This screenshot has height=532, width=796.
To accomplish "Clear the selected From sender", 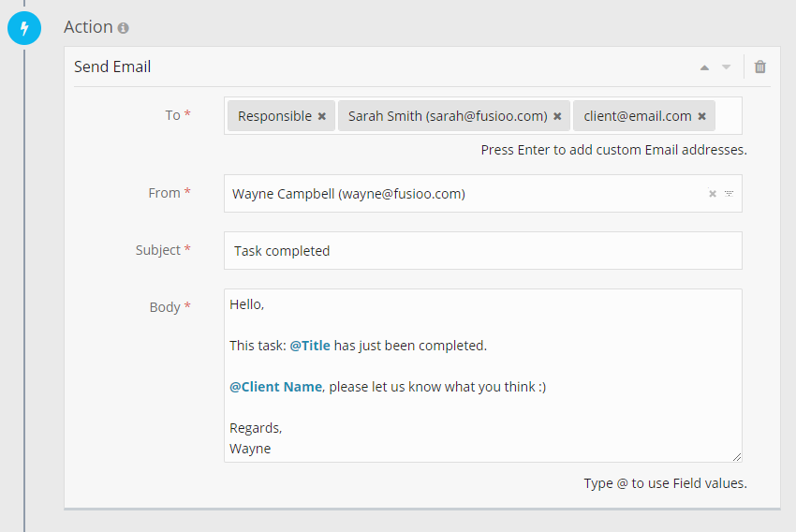I will (712, 194).
